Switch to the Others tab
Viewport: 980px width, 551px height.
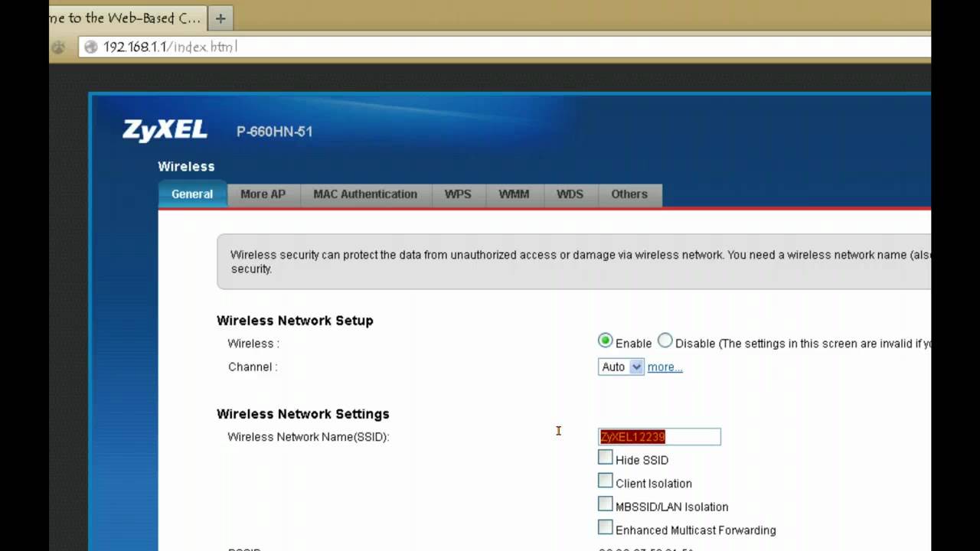[x=629, y=194]
